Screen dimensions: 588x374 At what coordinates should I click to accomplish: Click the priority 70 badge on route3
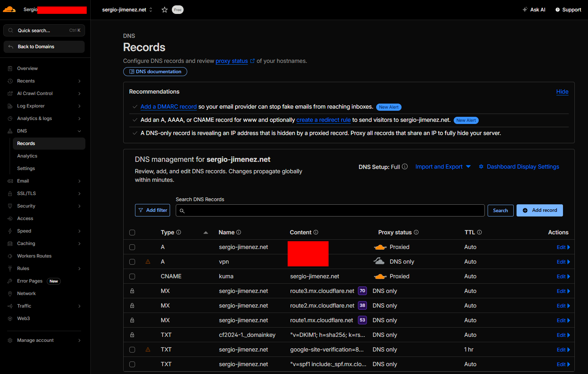point(362,291)
